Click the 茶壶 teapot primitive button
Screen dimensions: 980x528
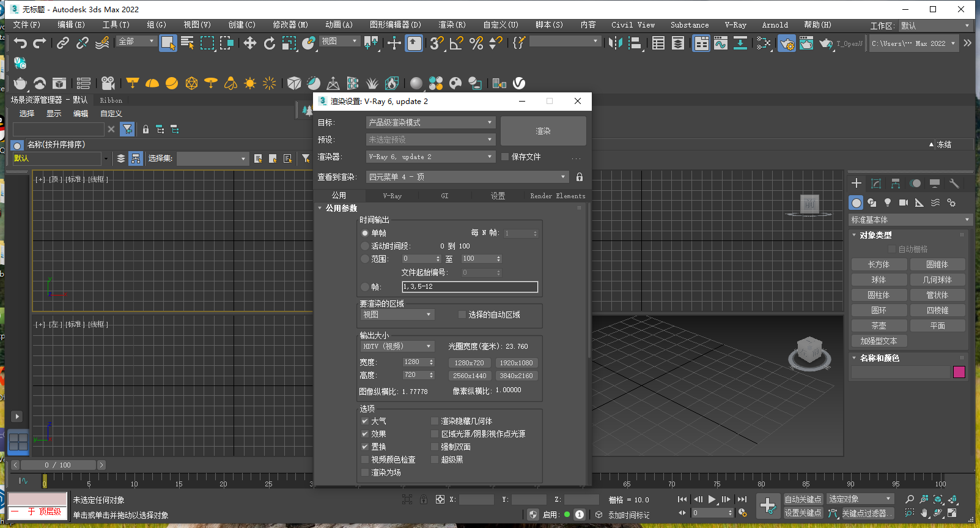[x=879, y=325]
